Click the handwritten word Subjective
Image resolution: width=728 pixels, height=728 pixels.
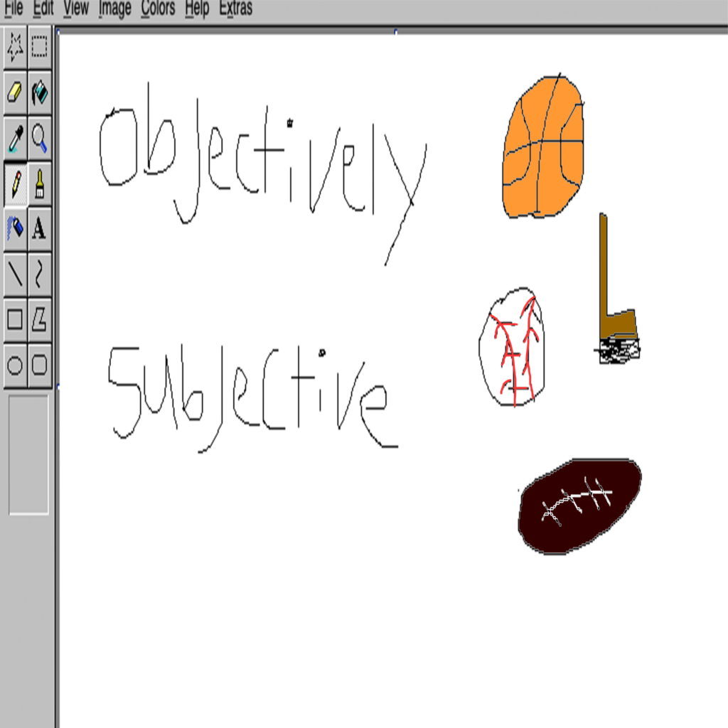[x=253, y=398]
